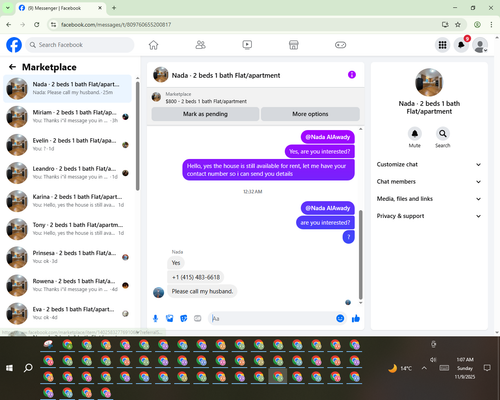The width and height of the screenshot is (500, 400).
Task: Mute the conversation with the bell icon
Action: point(414,134)
